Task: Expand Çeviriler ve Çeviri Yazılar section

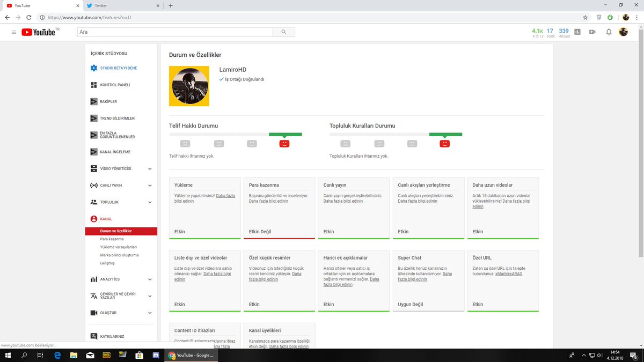Action: pyautogui.click(x=149, y=296)
